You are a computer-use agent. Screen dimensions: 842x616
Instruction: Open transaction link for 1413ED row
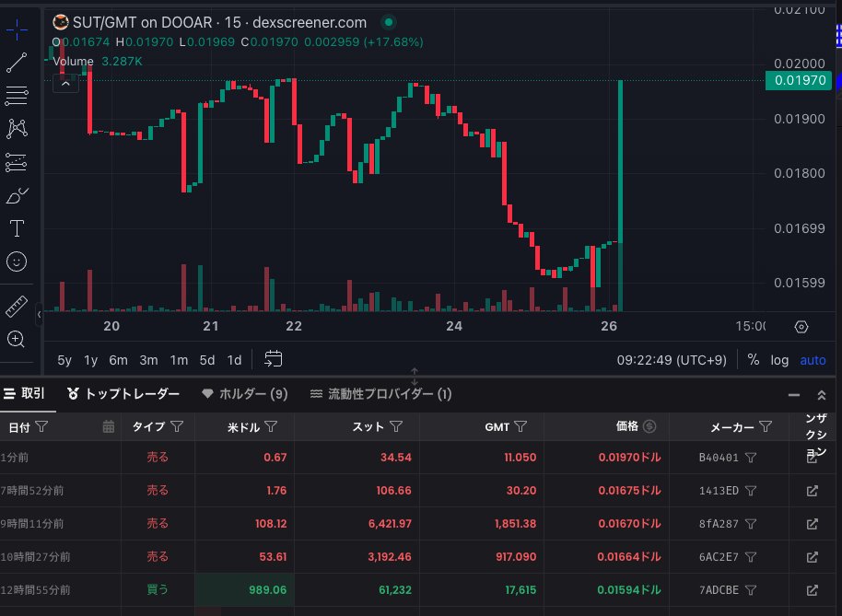click(x=813, y=491)
